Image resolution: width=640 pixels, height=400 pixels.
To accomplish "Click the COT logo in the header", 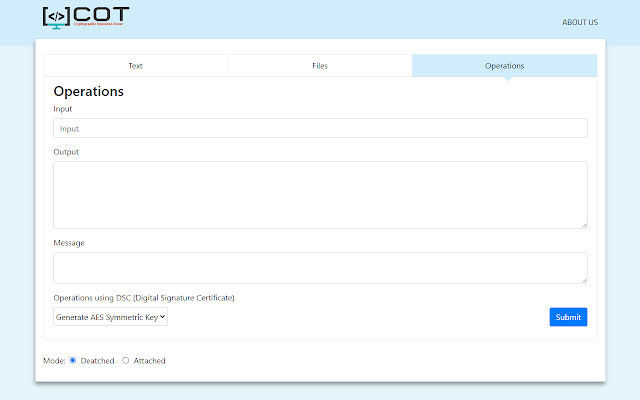I will point(86,18).
